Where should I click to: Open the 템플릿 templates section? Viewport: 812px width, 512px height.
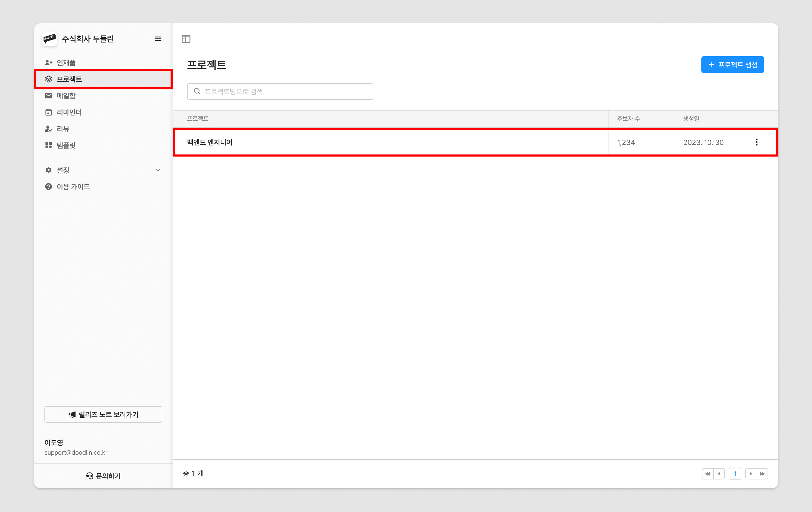tap(66, 145)
